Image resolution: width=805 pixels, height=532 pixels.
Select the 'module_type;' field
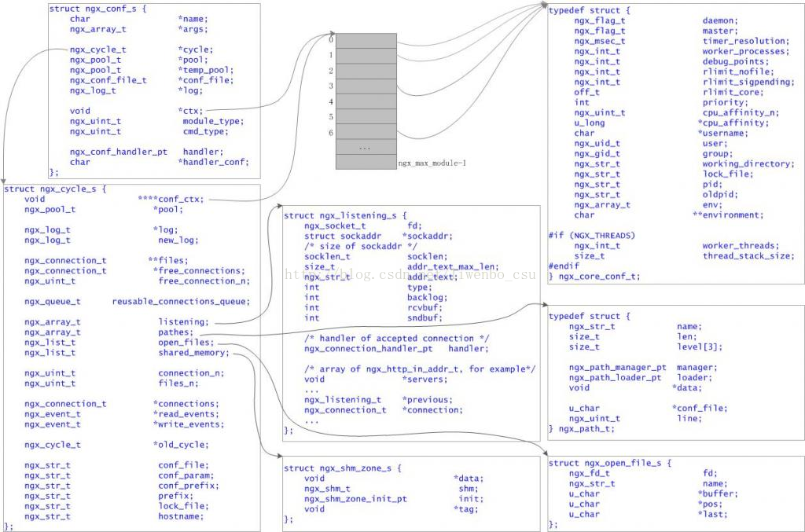point(214,122)
